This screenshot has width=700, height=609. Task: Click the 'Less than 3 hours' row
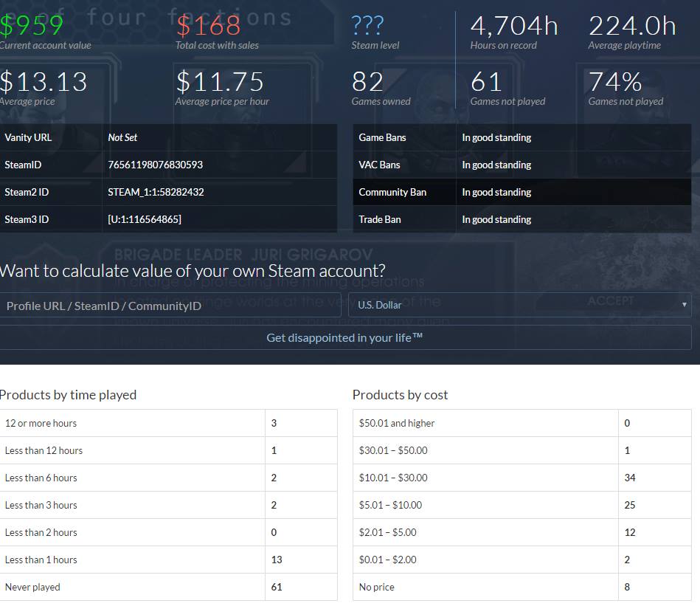pos(168,505)
